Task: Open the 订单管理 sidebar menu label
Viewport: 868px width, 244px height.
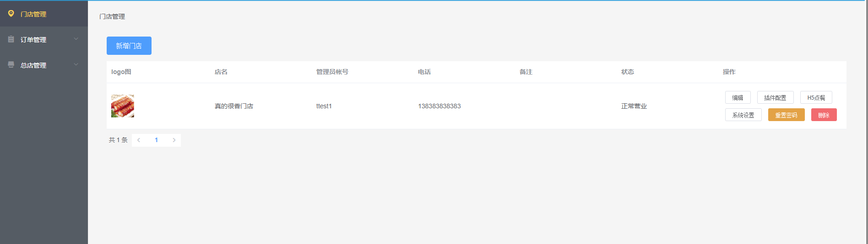Action: [x=33, y=40]
